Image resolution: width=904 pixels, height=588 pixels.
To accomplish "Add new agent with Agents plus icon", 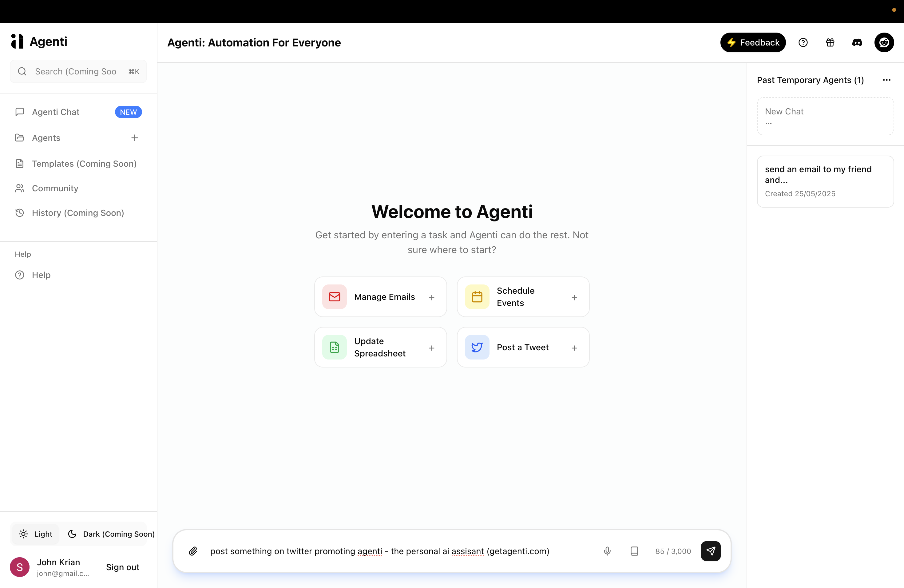I will [x=134, y=138].
